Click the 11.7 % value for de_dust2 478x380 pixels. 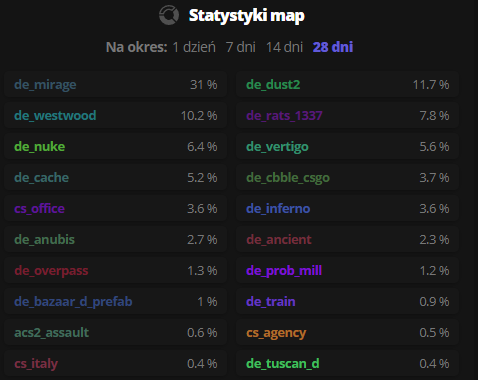pos(431,85)
